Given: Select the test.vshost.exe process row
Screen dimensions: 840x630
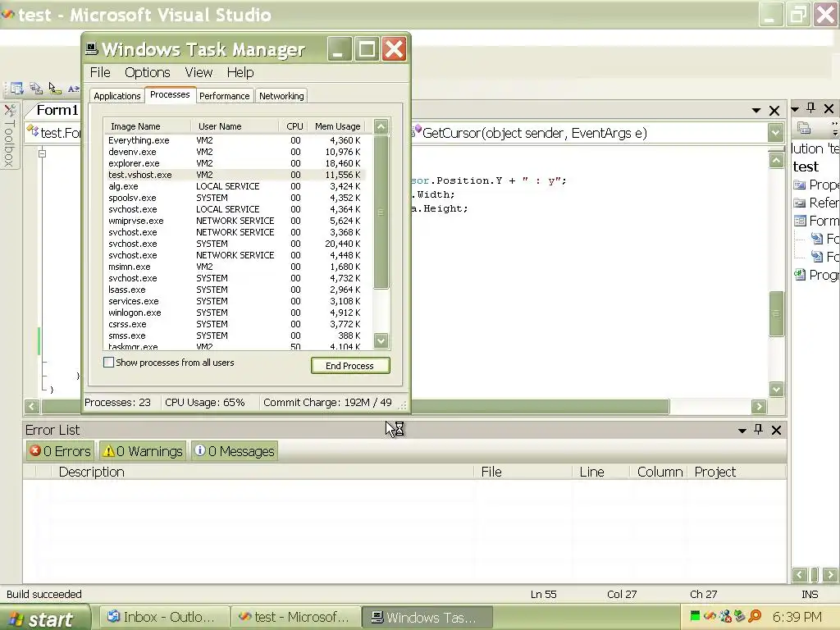Looking at the screenshot, I should [235, 175].
